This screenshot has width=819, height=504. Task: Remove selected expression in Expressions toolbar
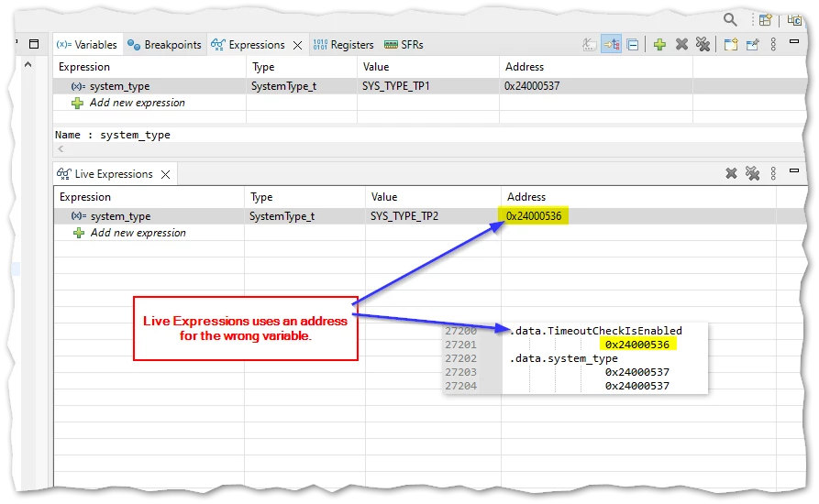681,45
